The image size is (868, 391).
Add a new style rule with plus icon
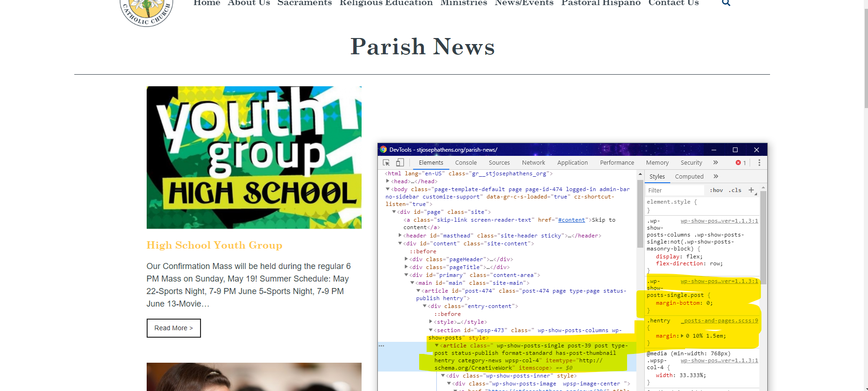click(751, 190)
